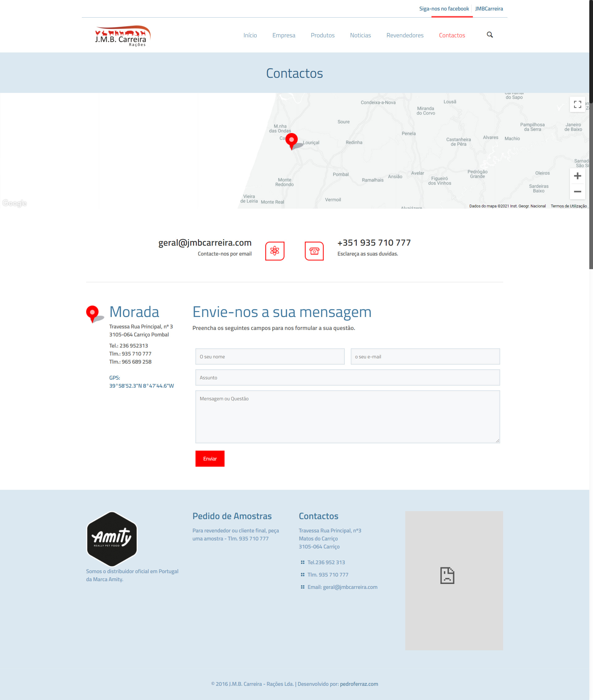Click the red telephone icon
This screenshot has height=700, width=593.
314,251
